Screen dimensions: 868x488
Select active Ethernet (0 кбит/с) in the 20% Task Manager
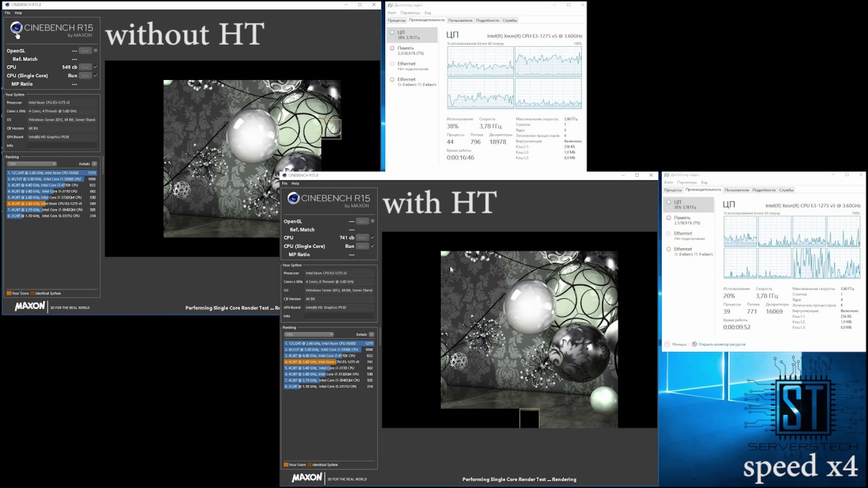tap(688, 251)
